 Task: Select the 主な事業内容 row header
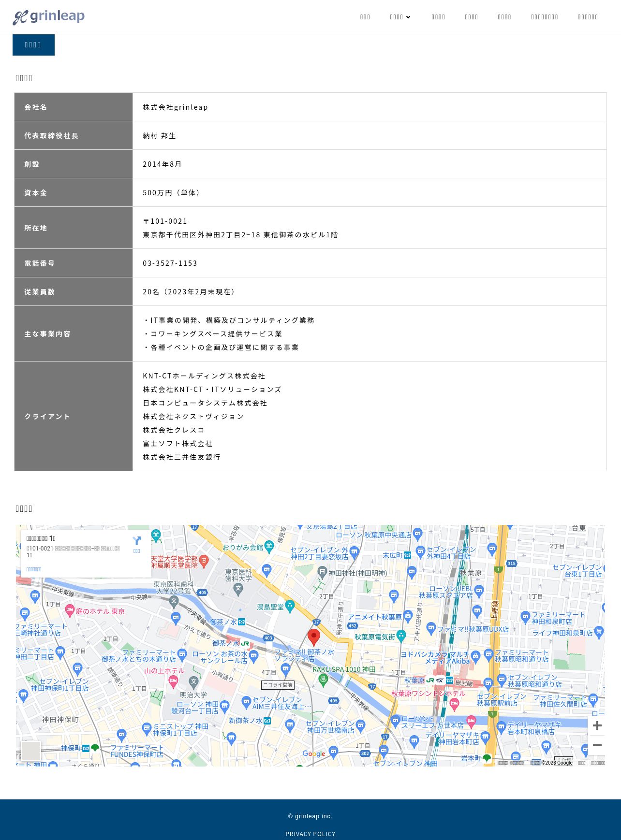pos(74,333)
